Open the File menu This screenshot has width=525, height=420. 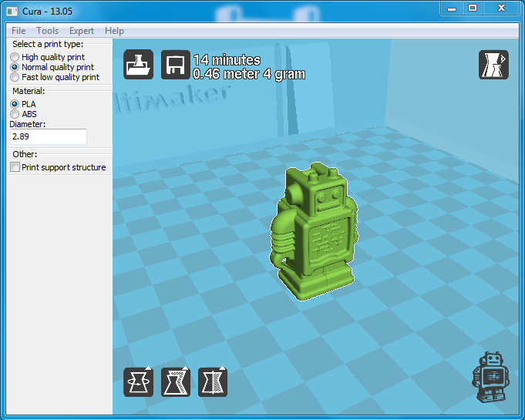19,31
